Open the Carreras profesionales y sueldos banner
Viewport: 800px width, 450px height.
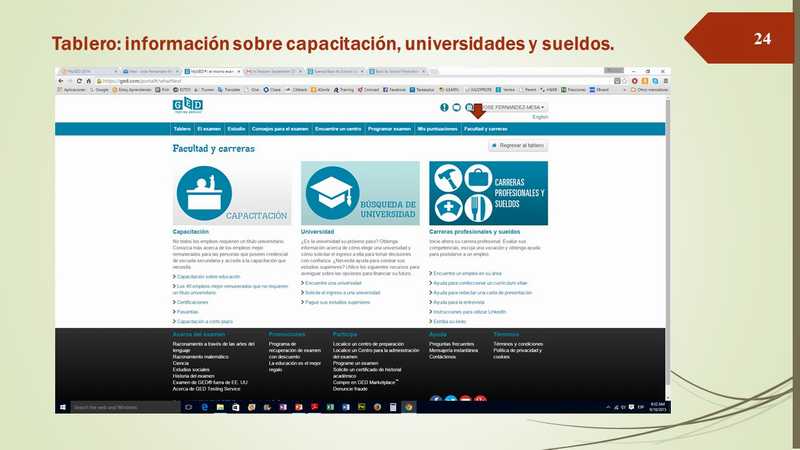pos(488,193)
